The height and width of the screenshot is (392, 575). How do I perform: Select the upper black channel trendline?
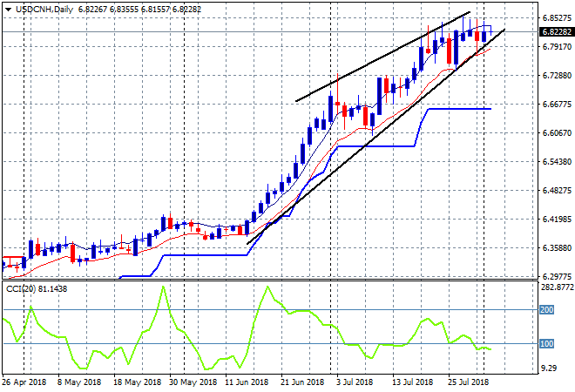point(382,57)
